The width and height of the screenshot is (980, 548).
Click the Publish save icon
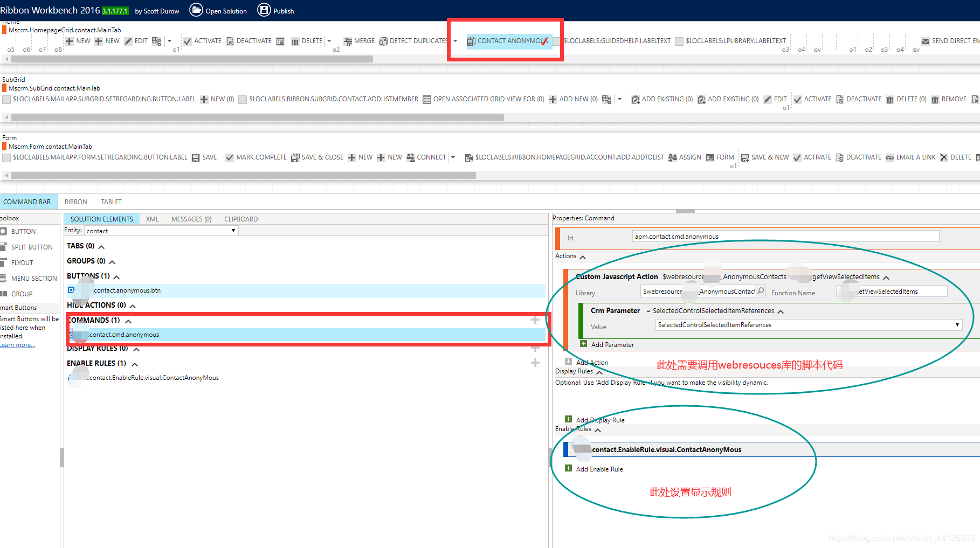tap(264, 10)
